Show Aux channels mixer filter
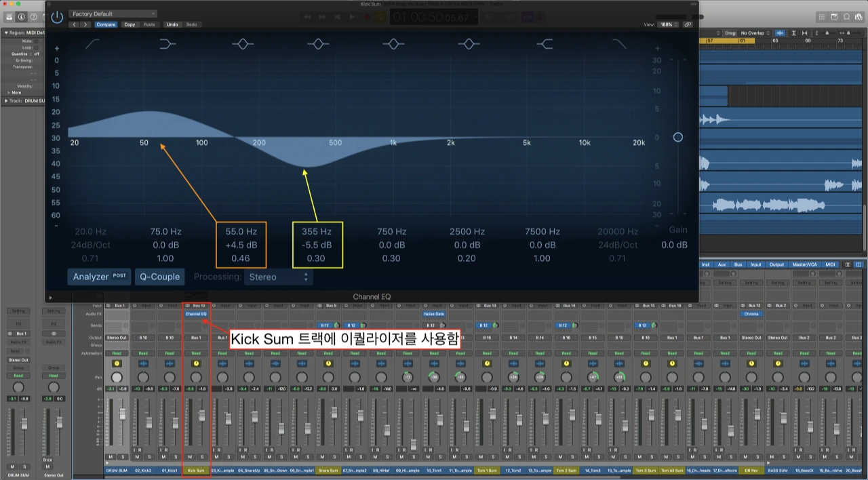 point(722,264)
